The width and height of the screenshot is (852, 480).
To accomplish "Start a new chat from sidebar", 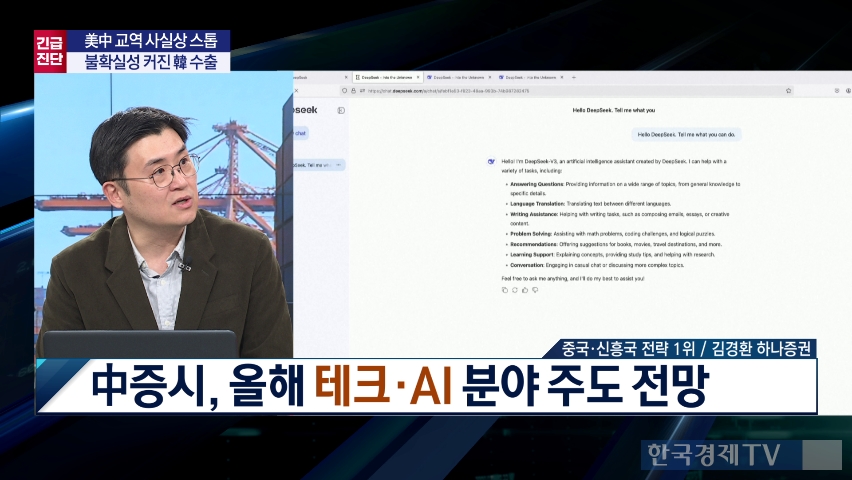I will [300, 132].
